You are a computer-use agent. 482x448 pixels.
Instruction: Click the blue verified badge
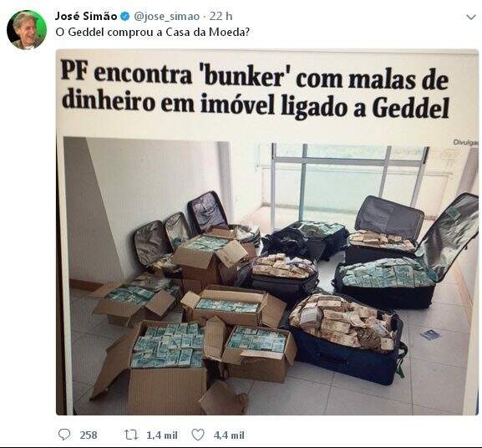click(x=124, y=16)
